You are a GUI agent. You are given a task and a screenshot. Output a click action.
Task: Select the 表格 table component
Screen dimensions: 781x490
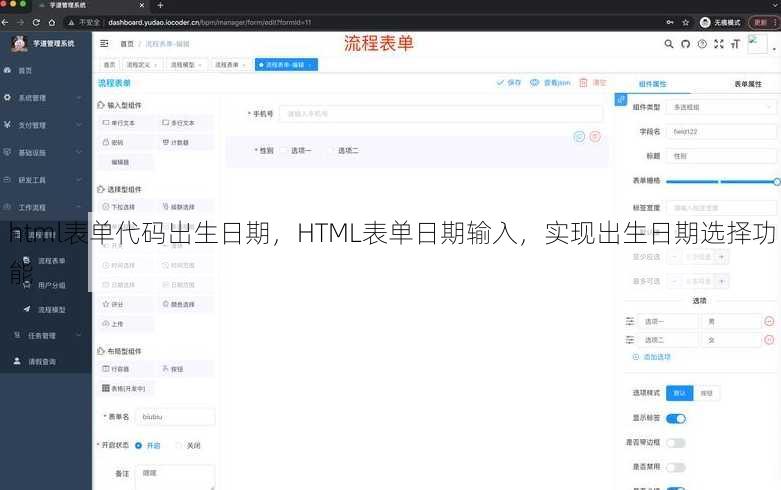126,388
